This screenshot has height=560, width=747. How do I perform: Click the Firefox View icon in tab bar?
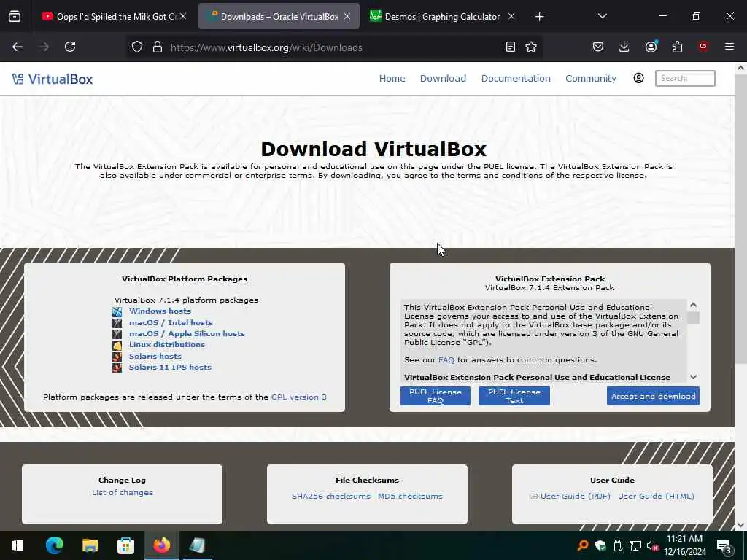[15, 17]
